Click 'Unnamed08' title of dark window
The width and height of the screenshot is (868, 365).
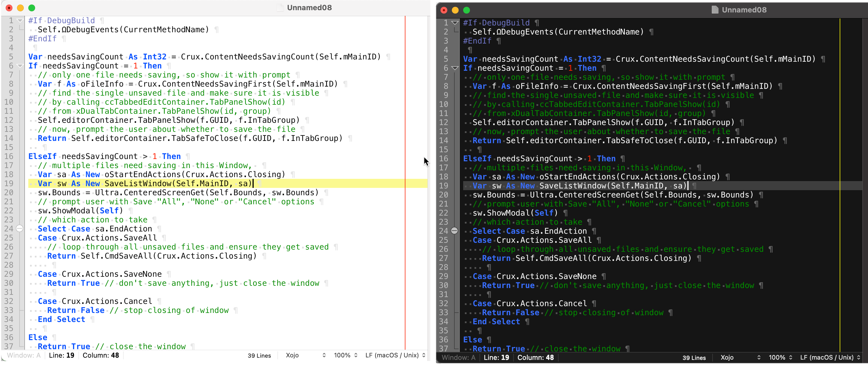pos(744,10)
